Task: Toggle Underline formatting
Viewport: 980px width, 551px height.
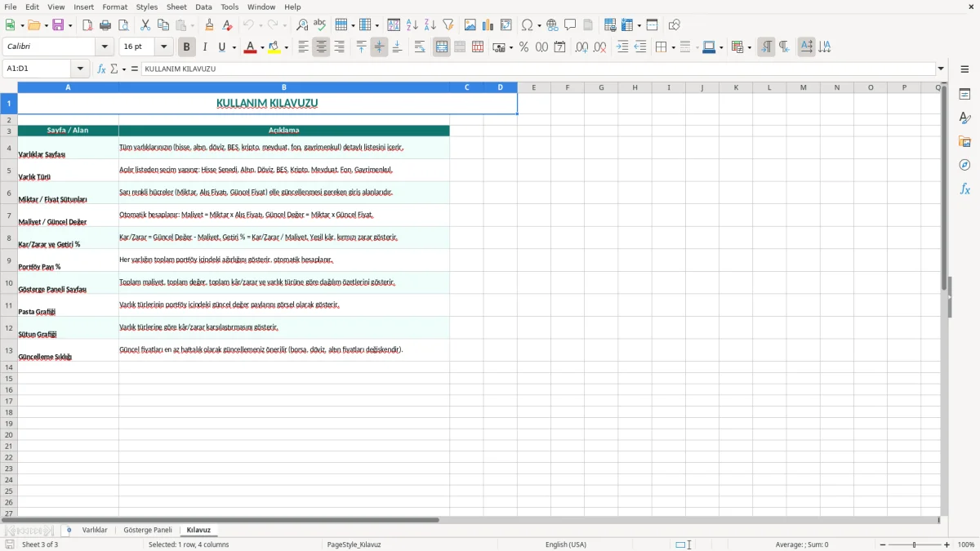Action: pyautogui.click(x=221, y=47)
